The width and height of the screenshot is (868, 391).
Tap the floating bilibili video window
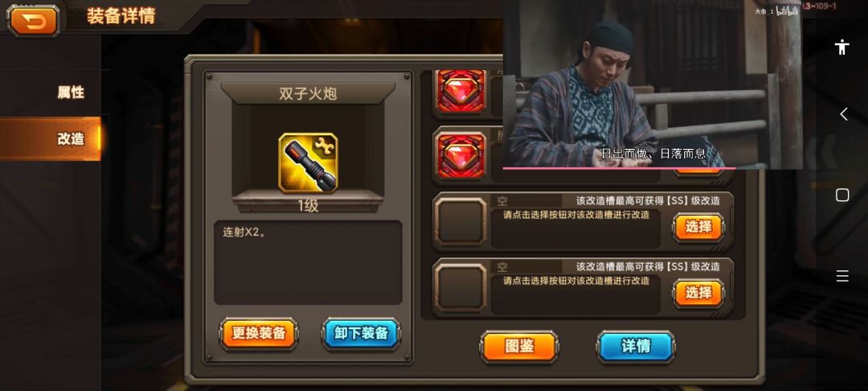(x=652, y=84)
